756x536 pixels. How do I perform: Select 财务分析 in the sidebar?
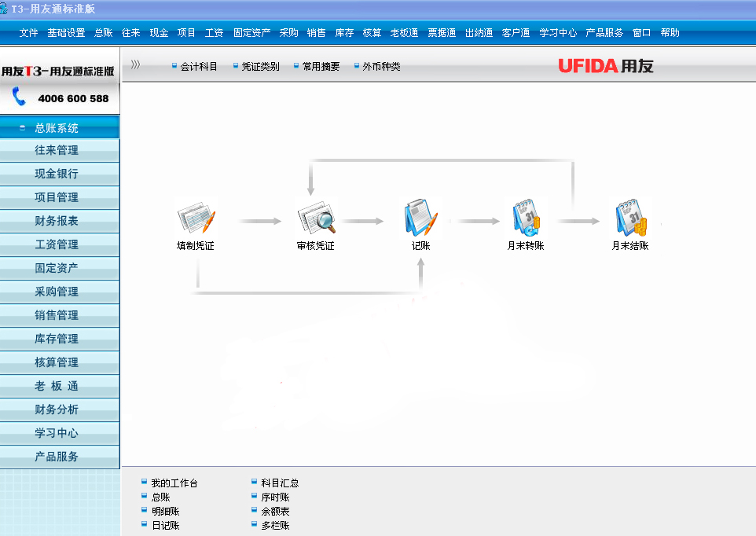(60, 410)
